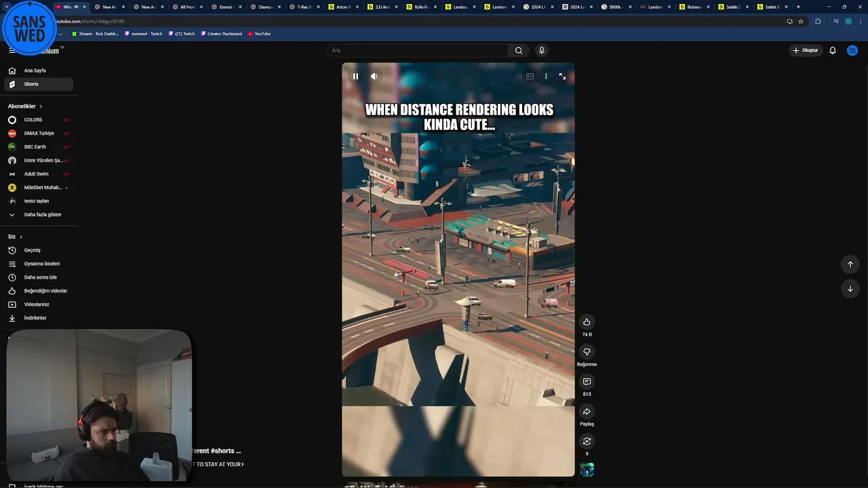Switch to the Diamond browser tab

coord(265,7)
